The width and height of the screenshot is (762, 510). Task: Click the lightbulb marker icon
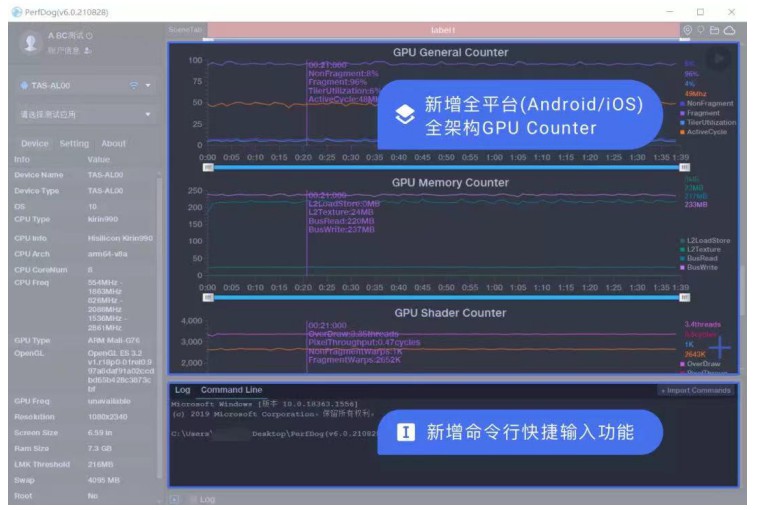[x=700, y=30]
